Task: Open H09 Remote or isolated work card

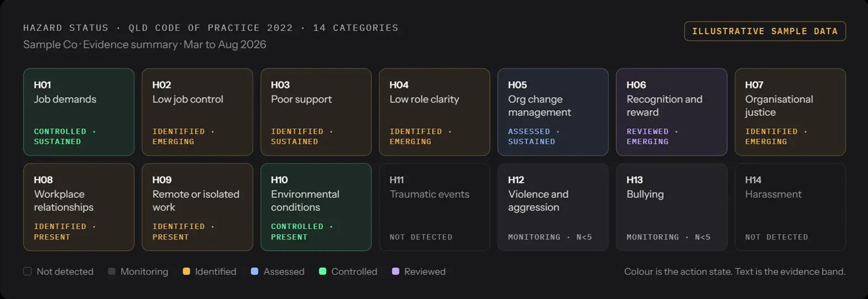Action: point(197,207)
